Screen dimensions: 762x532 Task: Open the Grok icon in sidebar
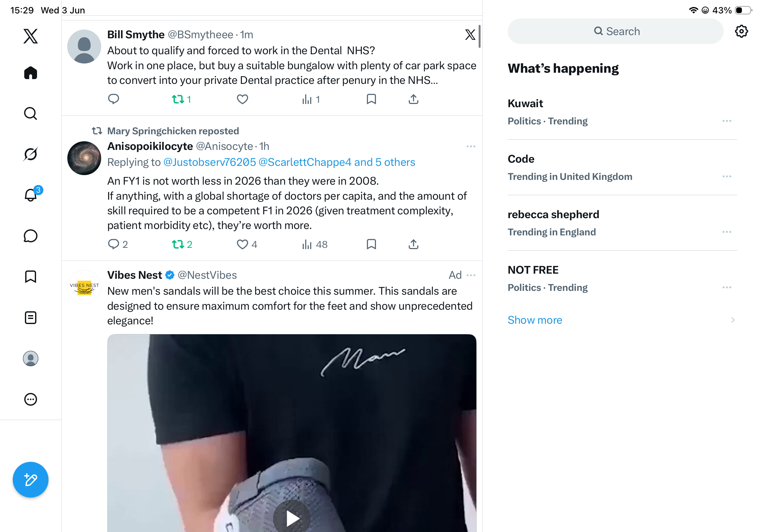(31, 154)
